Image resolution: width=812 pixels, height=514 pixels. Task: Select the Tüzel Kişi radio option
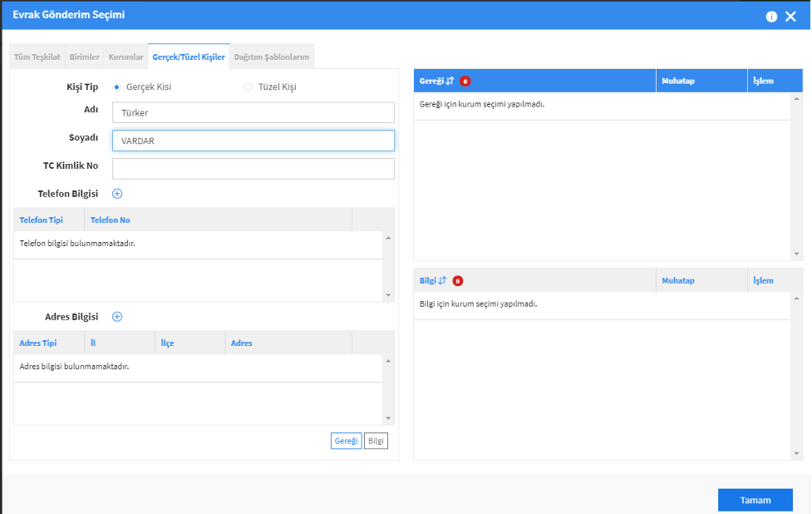[248, 87]
